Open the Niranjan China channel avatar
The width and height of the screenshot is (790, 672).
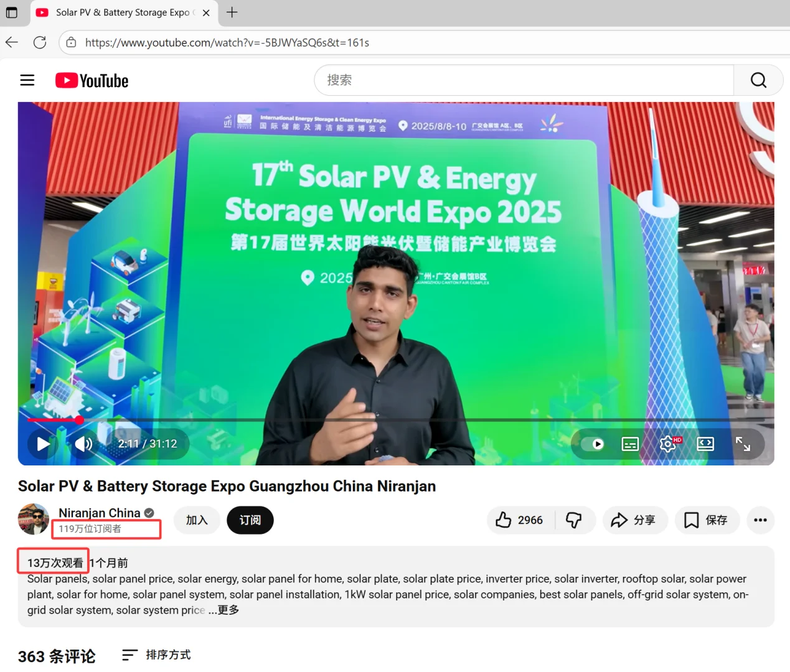tap(34, 519)
